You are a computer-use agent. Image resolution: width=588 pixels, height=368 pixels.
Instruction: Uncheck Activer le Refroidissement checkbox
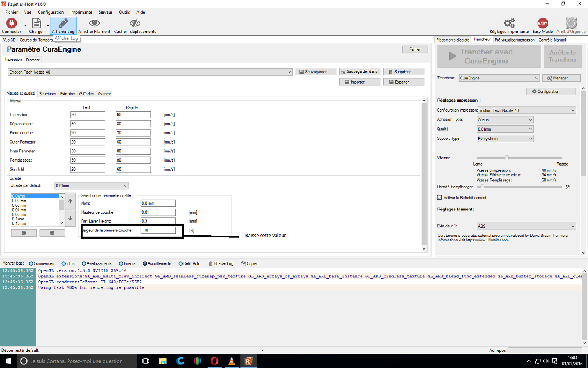point(440,198)
